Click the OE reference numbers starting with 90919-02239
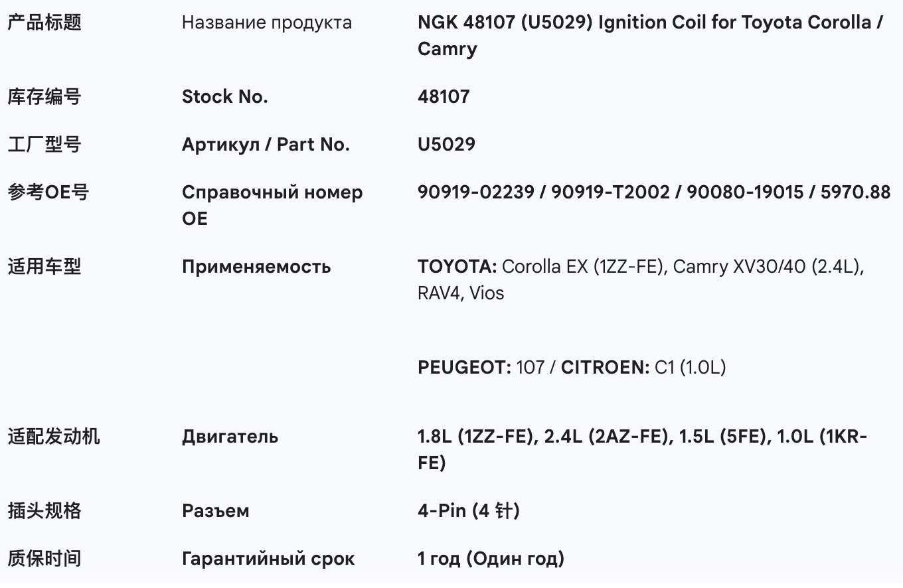The height and width of the screenshot is (588, 903). [x=653, y=192]
